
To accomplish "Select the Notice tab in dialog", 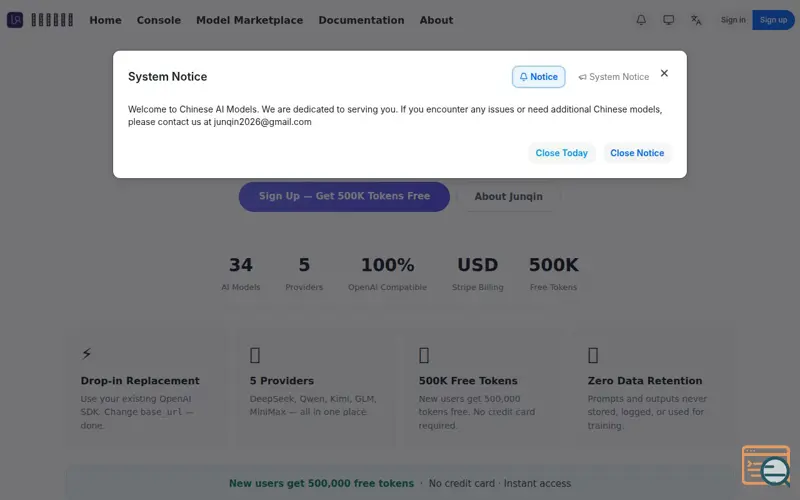I will [x=538, y=77].
